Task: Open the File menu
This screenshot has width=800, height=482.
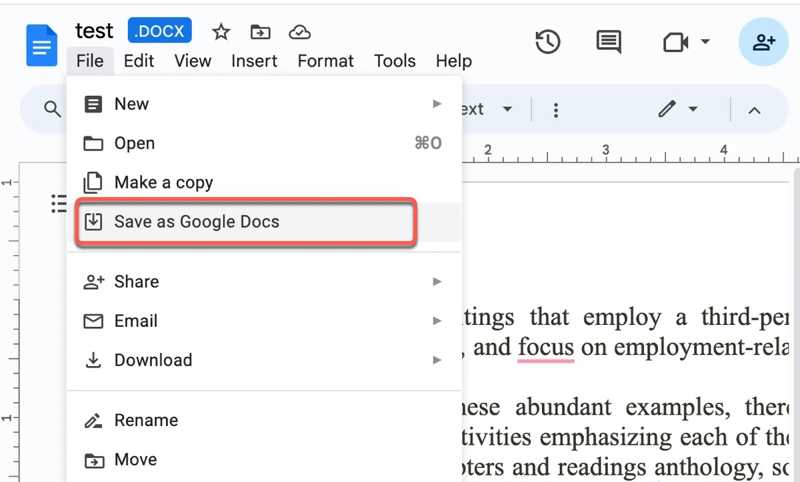Action: (90, 61)
